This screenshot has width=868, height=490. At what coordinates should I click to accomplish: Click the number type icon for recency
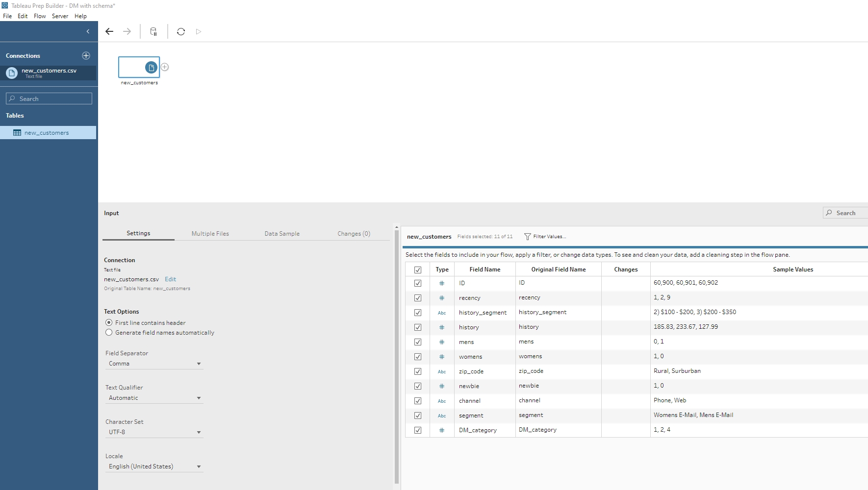[442, 298]
